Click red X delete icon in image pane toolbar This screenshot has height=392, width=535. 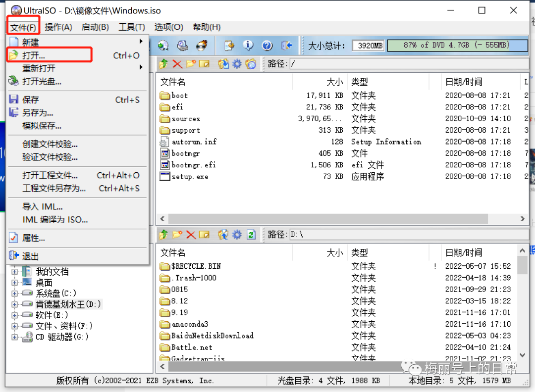(177, 64)
